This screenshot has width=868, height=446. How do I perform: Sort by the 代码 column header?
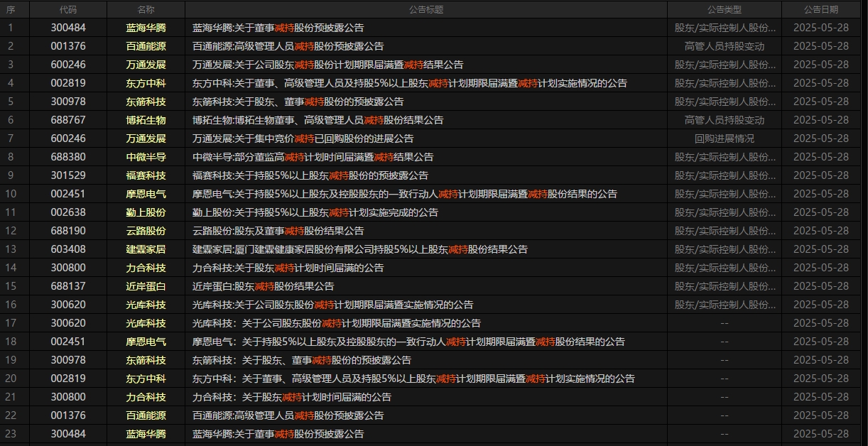[68, 9]
